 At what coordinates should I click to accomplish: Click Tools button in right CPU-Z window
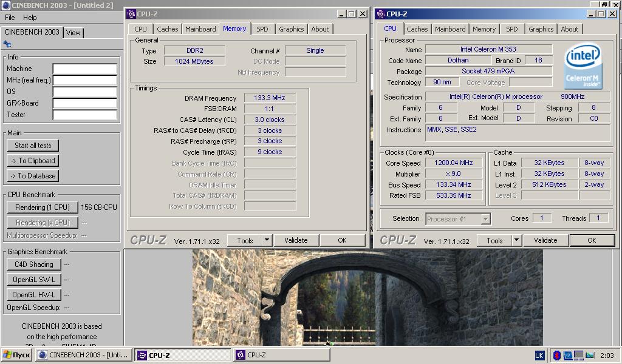click(x=494, y=240)
